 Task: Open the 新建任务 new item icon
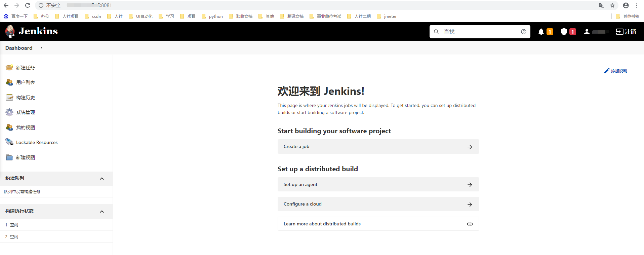coord(9,68)
